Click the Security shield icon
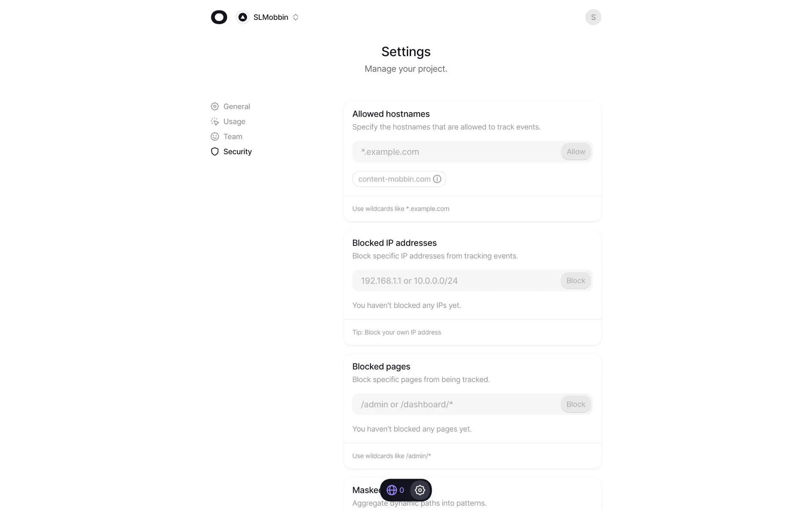This screenshot has height=510, width=812. coord(215,152)
